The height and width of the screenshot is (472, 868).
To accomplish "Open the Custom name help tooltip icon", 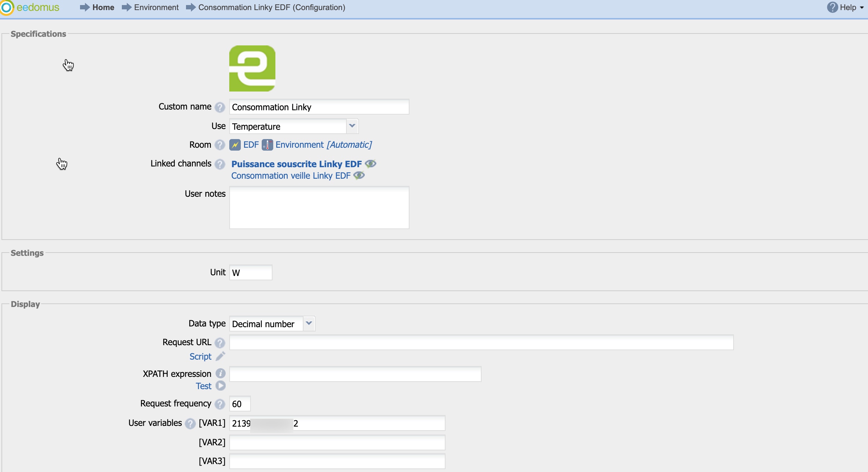I will (x=220, y=107).
